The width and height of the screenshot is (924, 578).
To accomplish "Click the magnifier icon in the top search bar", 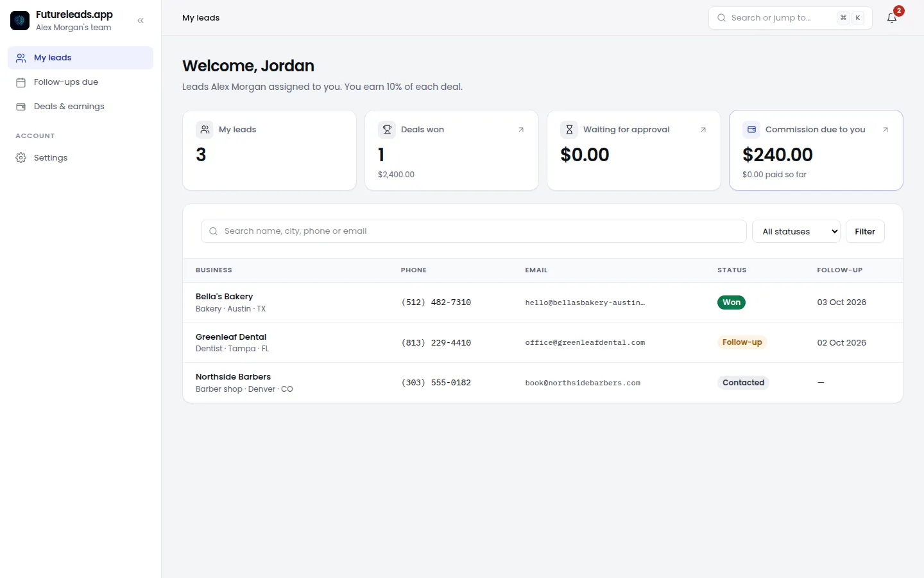I will [721, 18].
